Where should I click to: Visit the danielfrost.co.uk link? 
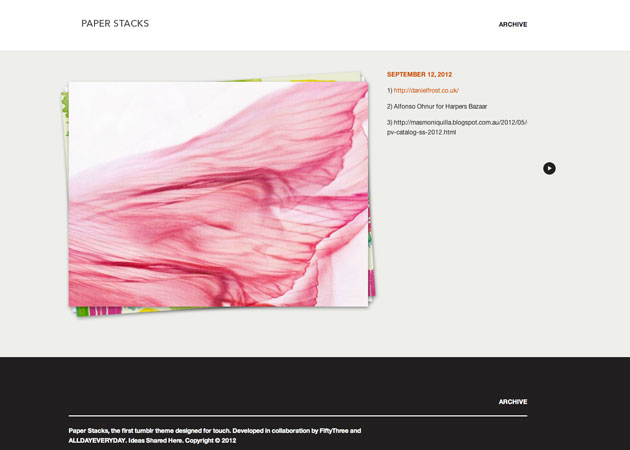coord(425,90)
